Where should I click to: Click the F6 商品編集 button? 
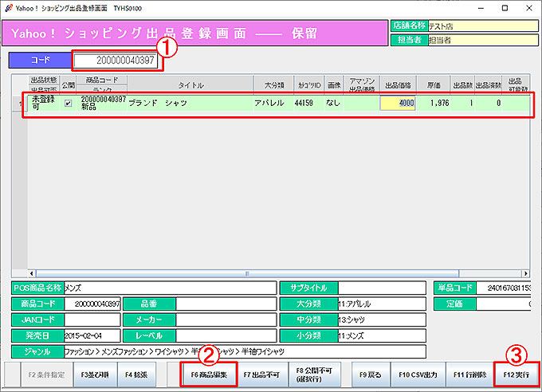click(x=209, y=373)
